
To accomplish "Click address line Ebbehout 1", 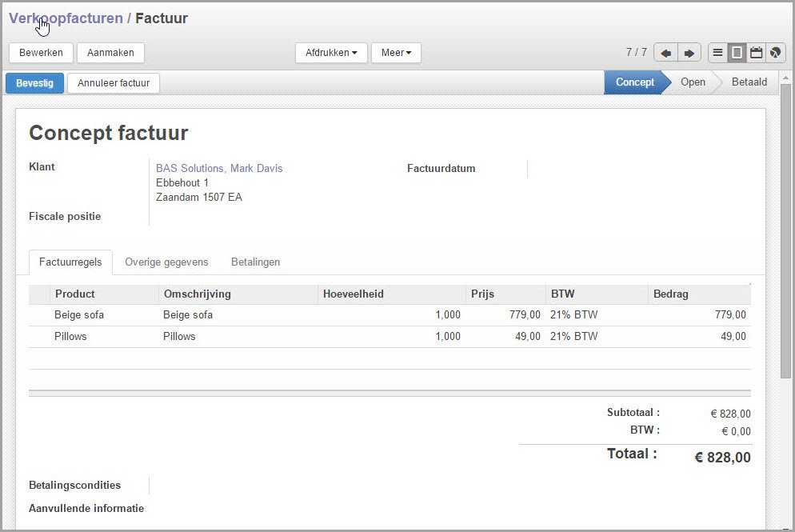I will pyautogui.click(x=182, y=182).
